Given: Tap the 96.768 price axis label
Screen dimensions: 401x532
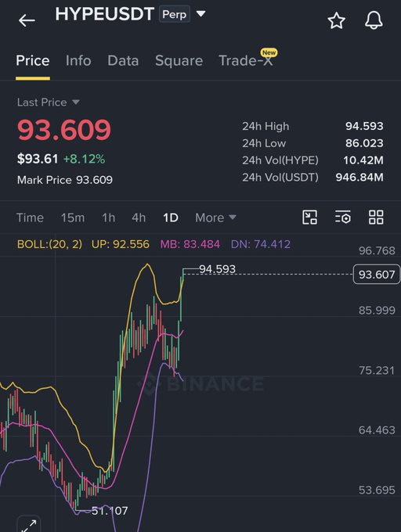Looking at the screenshot, I should point(377,250).
